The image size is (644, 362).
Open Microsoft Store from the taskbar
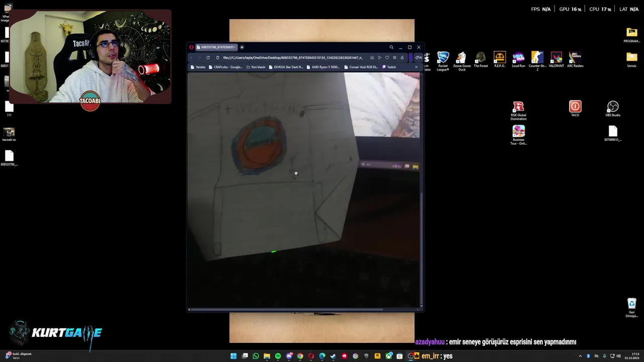[x=399, y=356]
